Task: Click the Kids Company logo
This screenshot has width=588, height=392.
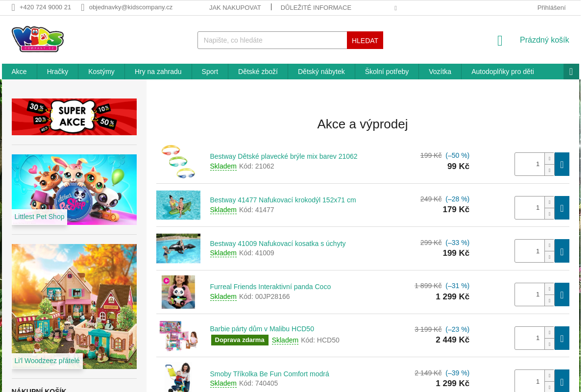Action: click(38, 39)
